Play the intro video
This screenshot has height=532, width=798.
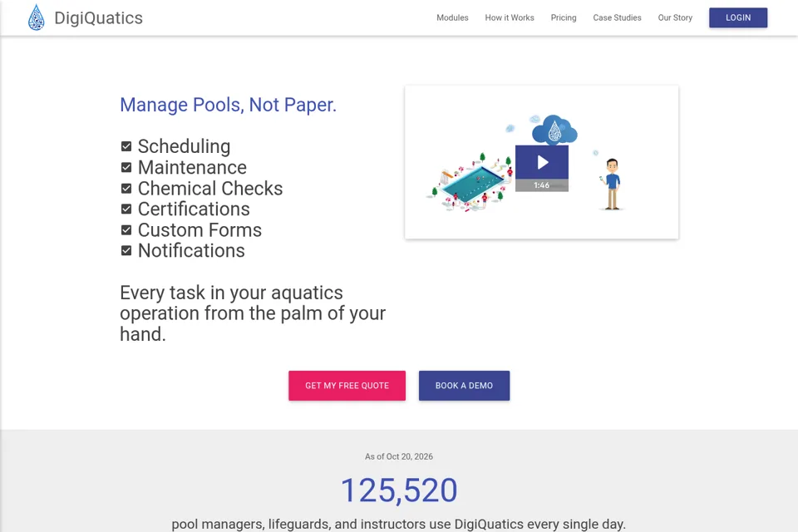(541, 162)
